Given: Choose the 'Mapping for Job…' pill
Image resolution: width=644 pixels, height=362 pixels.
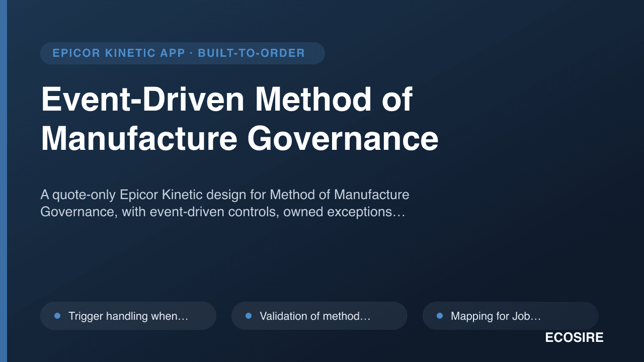Looking at the screenshot, I should [x=511, y=316].
